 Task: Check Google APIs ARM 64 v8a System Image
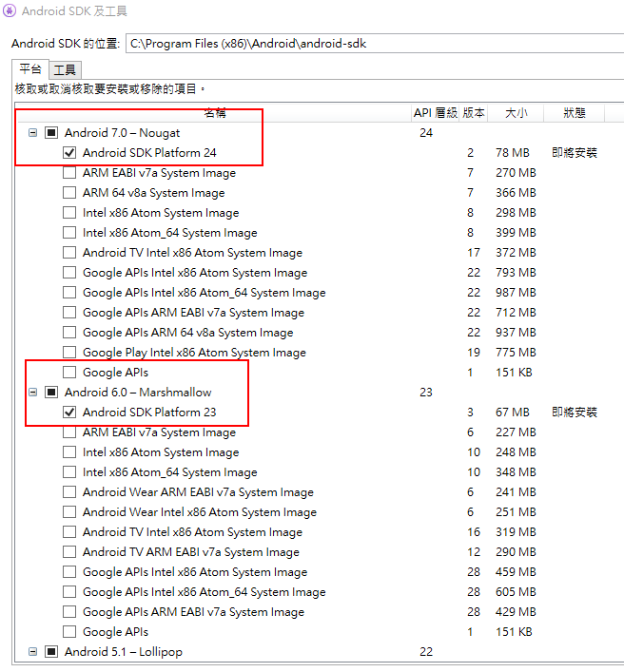pos(69,332)
